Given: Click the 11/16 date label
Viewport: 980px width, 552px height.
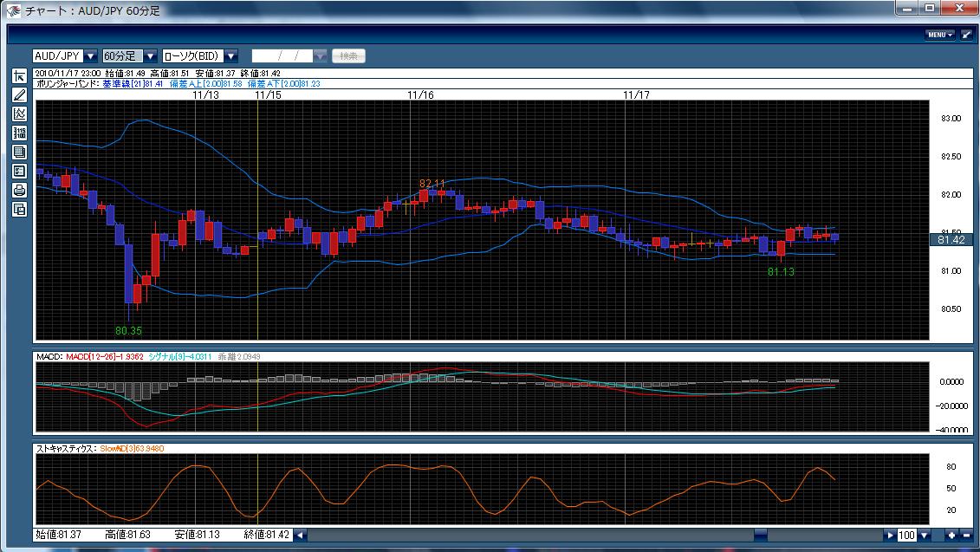Looking at the screenshot, I should click(x=420, y=95).
